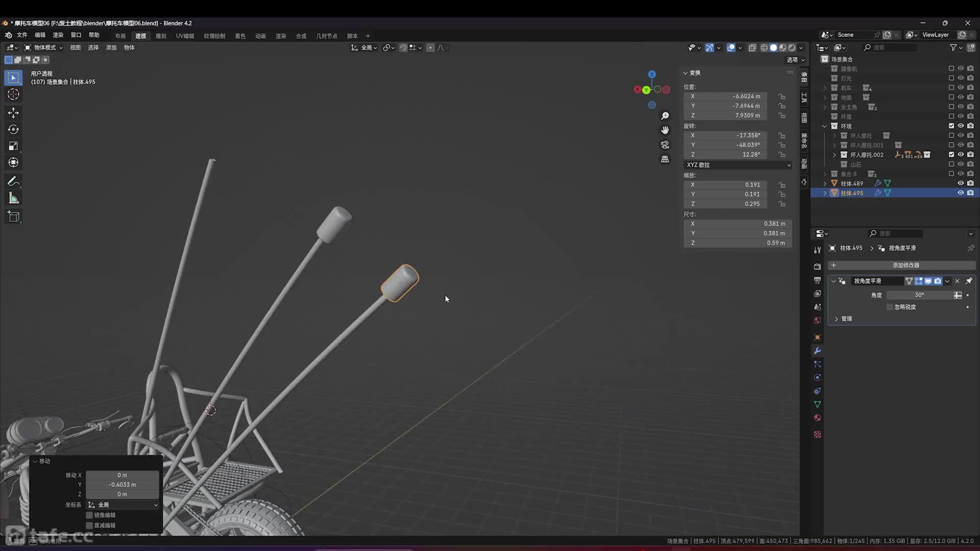Image resolution: width=980 pixels, height=551 pixels.
Task: Open the 窗口 menu
Action: click(x=76, y=35)
